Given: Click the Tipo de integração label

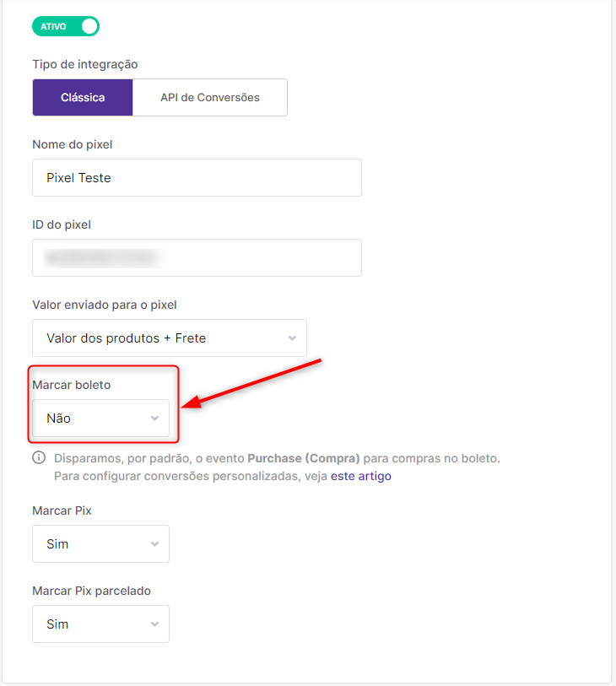Looking at the screenshot, I should tap(85, 64).
